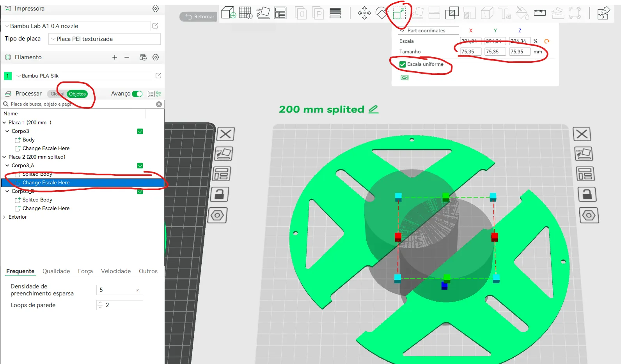Select the Body part under Corpo3
Viewport: 621px width, 364px height.
pyautogui.click(x=28, y=140)
